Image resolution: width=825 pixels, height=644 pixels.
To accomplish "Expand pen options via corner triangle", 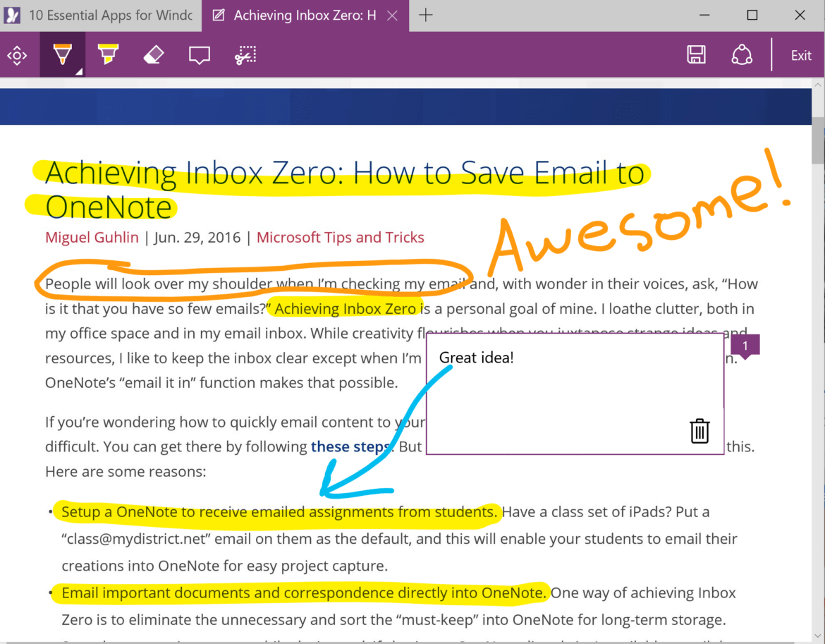I will coord(79,71).
